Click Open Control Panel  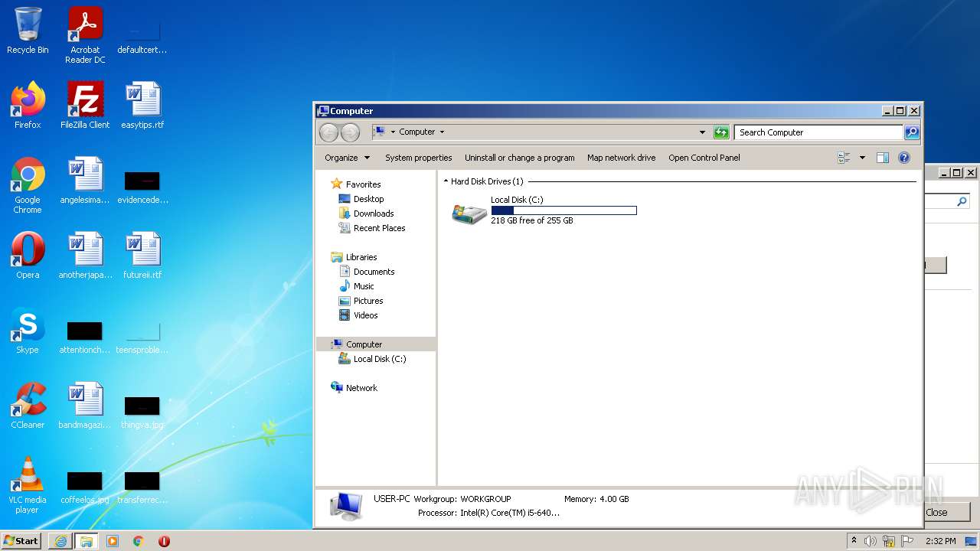[x=704, y=158]
